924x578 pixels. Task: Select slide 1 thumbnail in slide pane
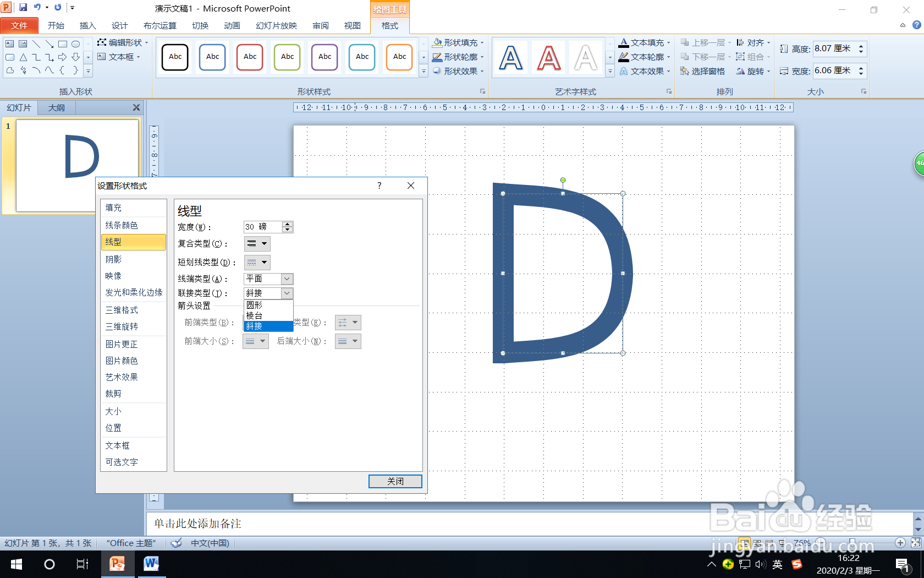click(x=77, y=165)
